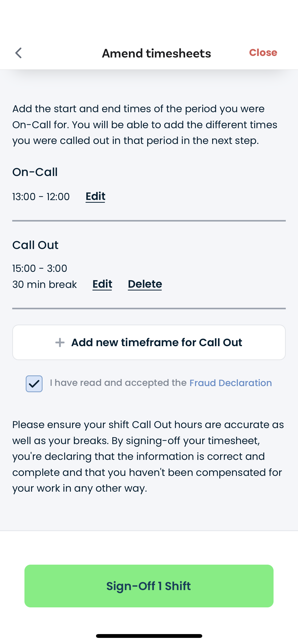Tap the 30 min break label
This screenshot has width=298, height=644.
[x=45, y=284]
